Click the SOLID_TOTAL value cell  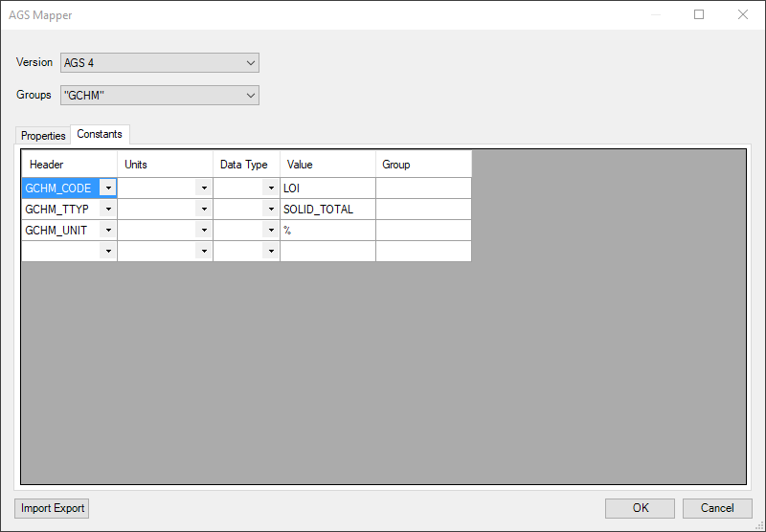(x=327, y=209)
